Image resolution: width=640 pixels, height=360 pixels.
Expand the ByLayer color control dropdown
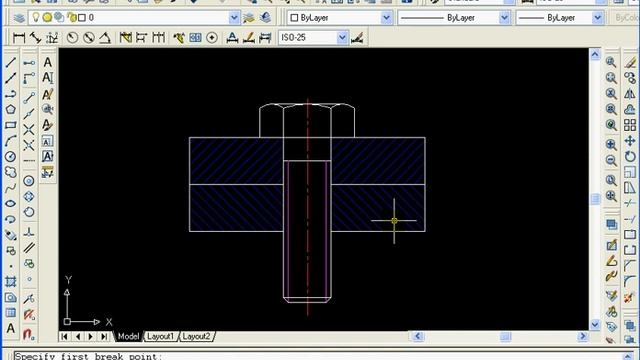[x=386, y=18]
